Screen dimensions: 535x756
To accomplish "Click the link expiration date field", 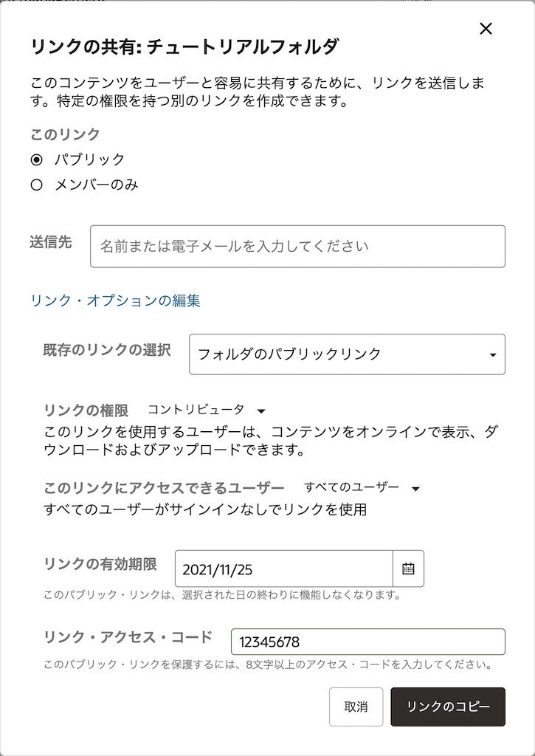I will [284, 568].
